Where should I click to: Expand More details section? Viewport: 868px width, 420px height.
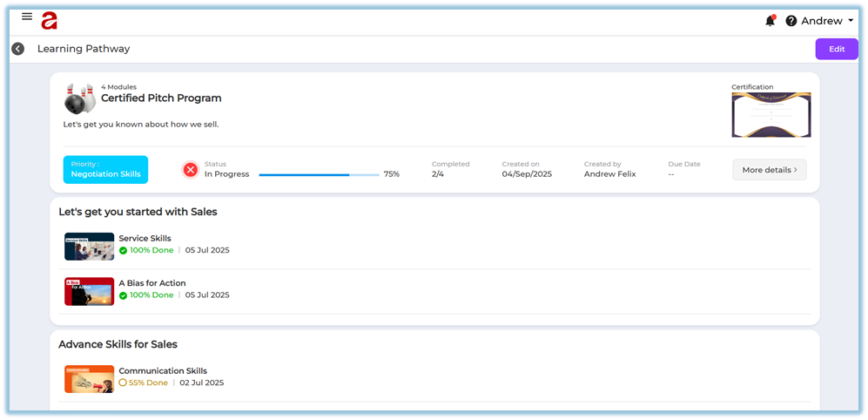pyautogui.click(x=769, y=170)
